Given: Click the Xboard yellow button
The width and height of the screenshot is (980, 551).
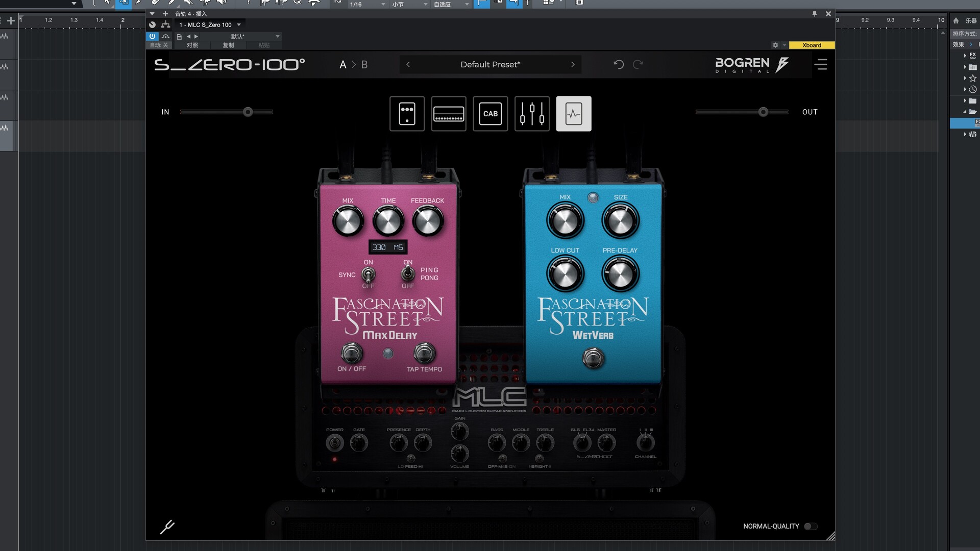Looking at the screenshot, I should [x=812, y=45].
